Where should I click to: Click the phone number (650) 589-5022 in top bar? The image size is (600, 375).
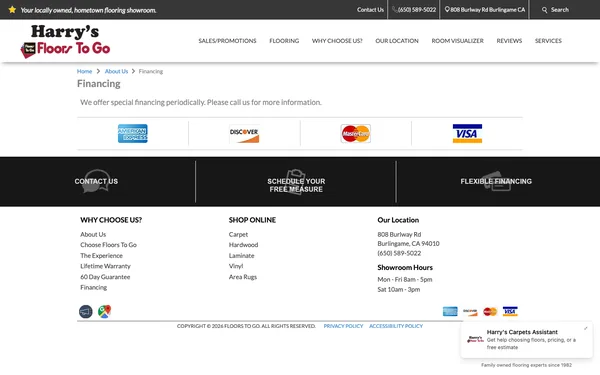pyautogui.click(x=414, y=10)
